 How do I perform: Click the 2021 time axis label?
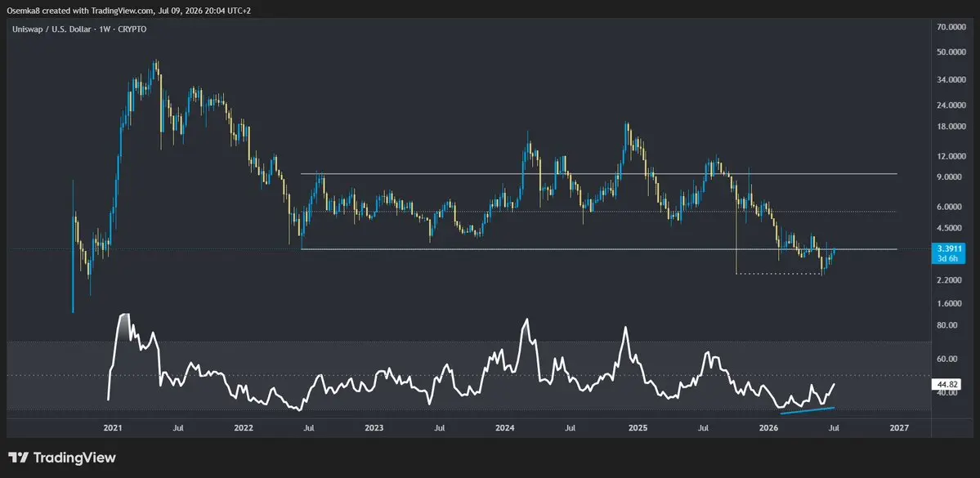[113, 428]
